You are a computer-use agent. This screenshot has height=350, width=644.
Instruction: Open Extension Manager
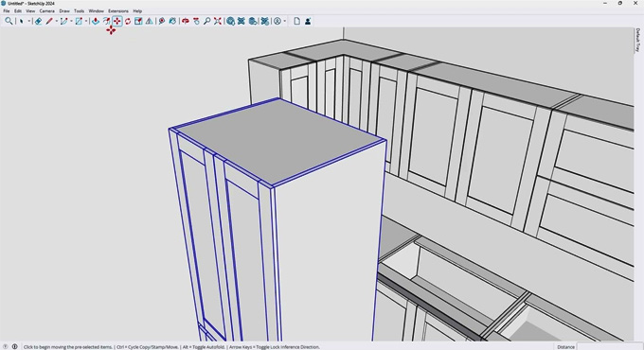(265, 21)
